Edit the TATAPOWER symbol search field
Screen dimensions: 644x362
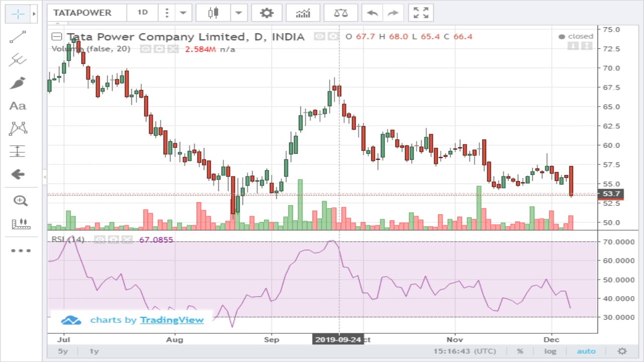[x=87, y=13]
